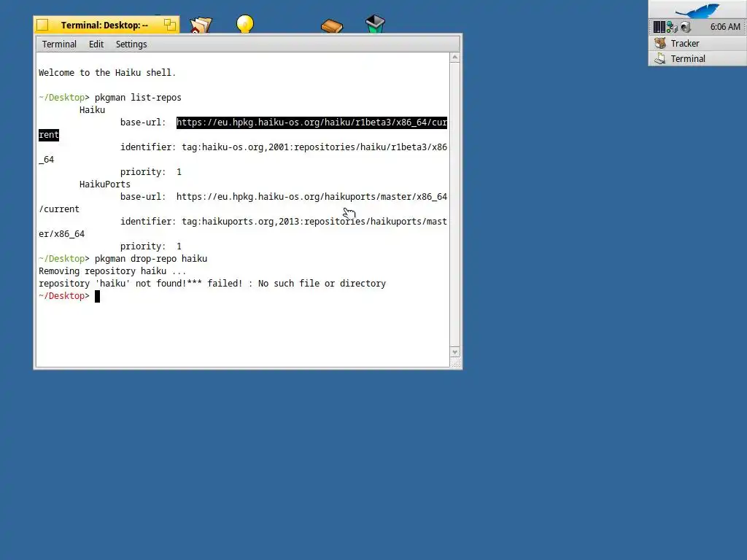Click 'Removing repository haiku ...' line

[112, 271]
